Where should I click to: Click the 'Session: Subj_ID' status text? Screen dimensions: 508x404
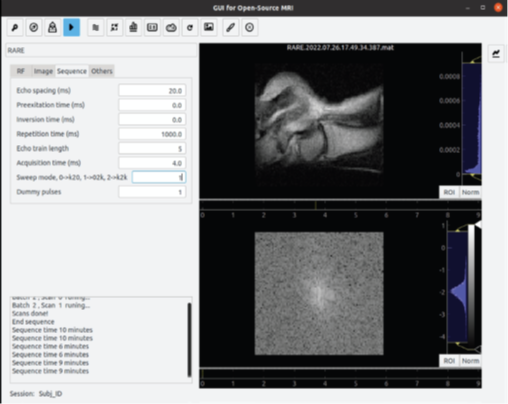click(36, 394)
